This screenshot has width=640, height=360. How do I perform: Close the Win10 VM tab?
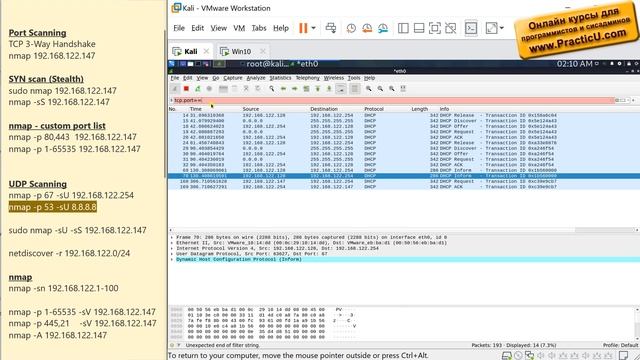263,51
